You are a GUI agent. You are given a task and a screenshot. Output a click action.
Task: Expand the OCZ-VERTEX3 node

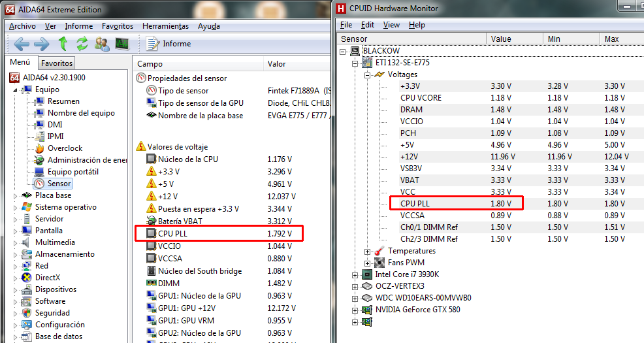(x=355, y=287)
